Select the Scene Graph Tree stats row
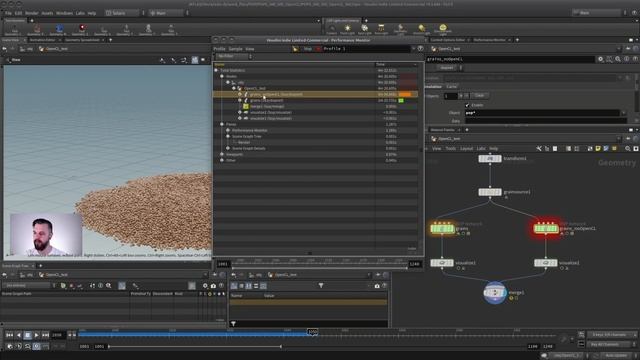 (x=315, y=136)
